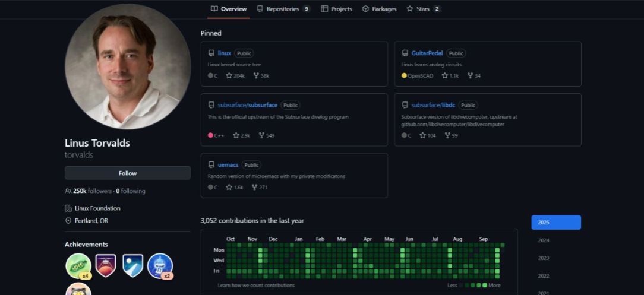Click the 250k followers link
This screenshot has height=295, width=644.
point(93,191)
